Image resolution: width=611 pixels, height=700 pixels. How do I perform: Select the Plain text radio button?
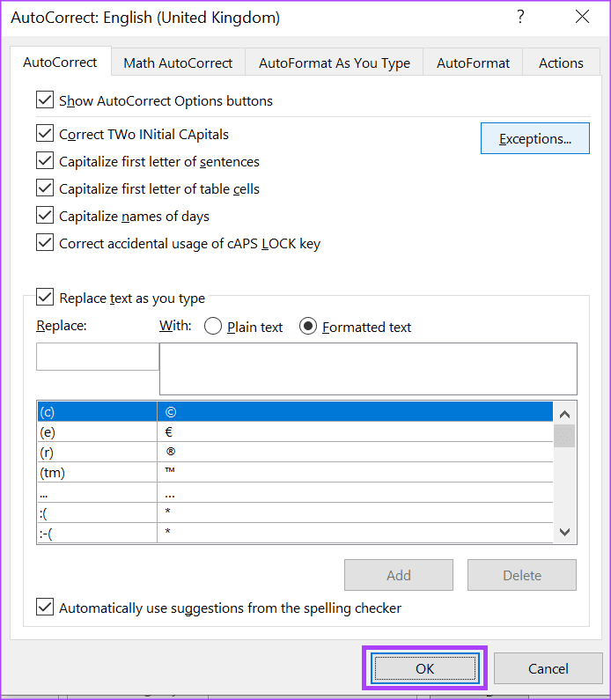213,327
